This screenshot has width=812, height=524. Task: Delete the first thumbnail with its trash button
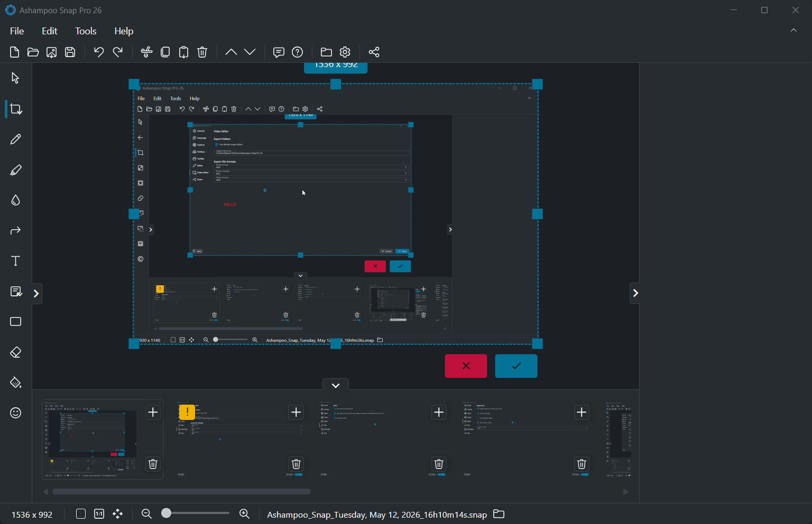click(x=153, y=464)
